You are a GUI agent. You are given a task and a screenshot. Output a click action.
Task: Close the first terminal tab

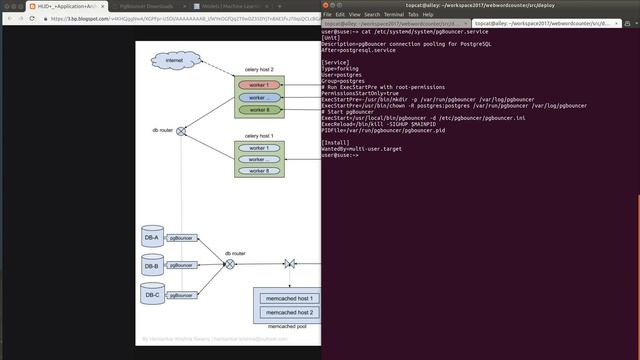(x=466, y=24)
